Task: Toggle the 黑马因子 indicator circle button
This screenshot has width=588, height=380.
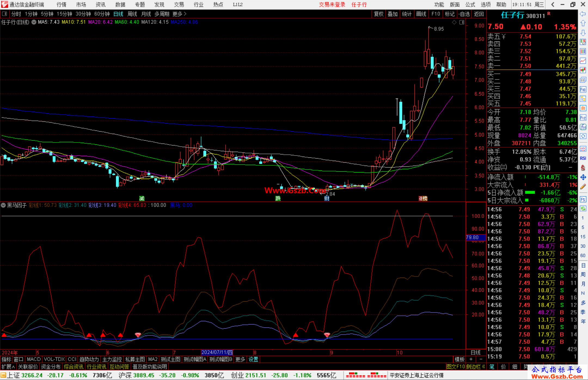Action: [3, 205]
